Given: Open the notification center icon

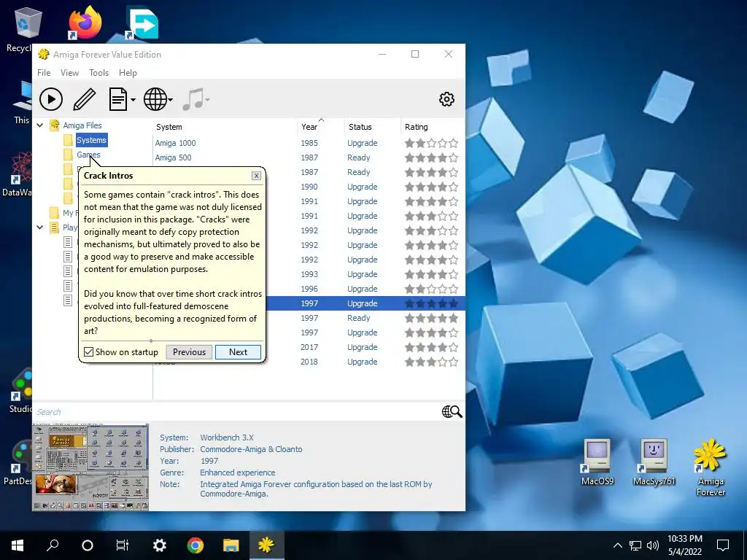Looking at the screenshot, I should (x=723, y=545).
